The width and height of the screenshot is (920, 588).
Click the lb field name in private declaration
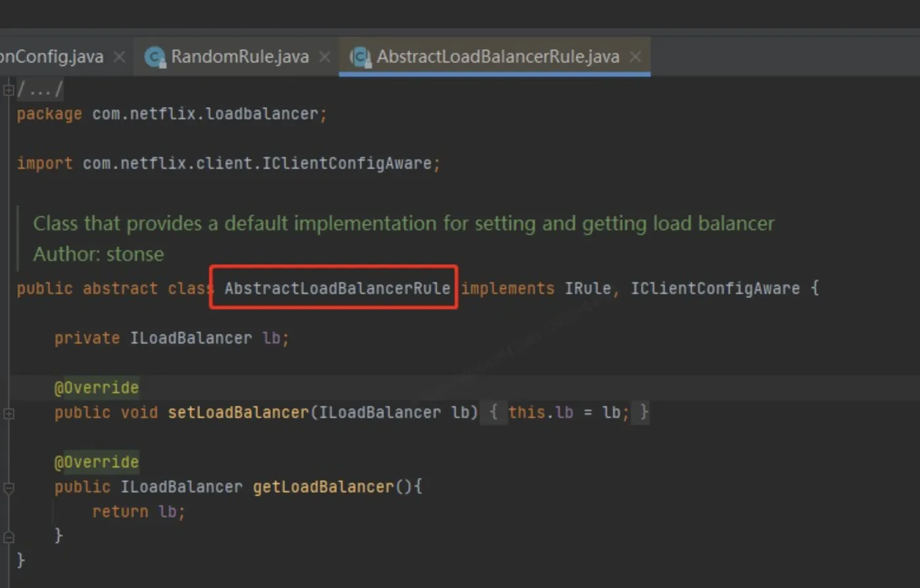[271, 338]
